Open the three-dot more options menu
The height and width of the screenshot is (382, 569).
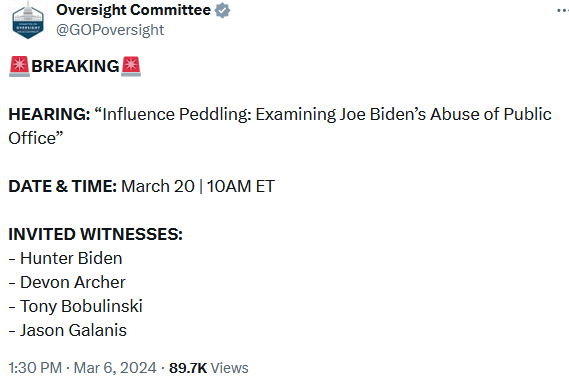563,11
